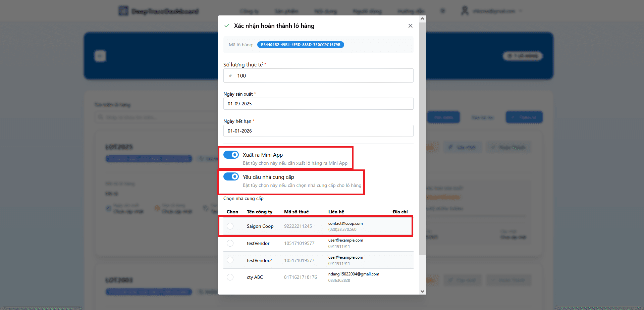The height and width of the screenshot is (310, 644).
Task: Click the back arrow button on banner
Action: [100, 56]
